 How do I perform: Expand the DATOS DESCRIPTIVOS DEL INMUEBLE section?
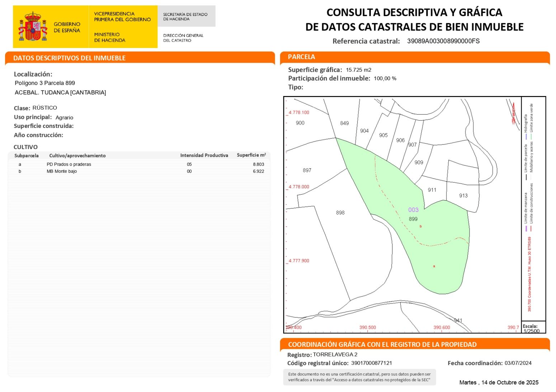[x=69, y=58]
